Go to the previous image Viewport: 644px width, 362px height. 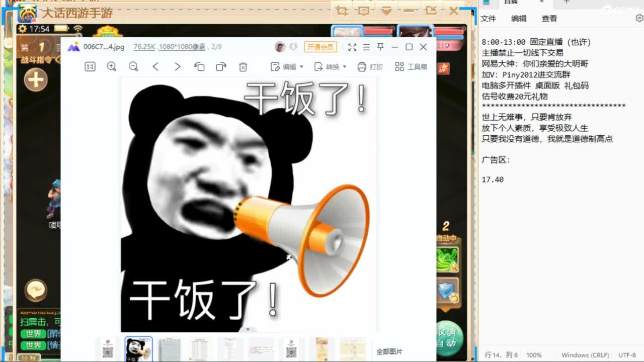tap(155, 66)
